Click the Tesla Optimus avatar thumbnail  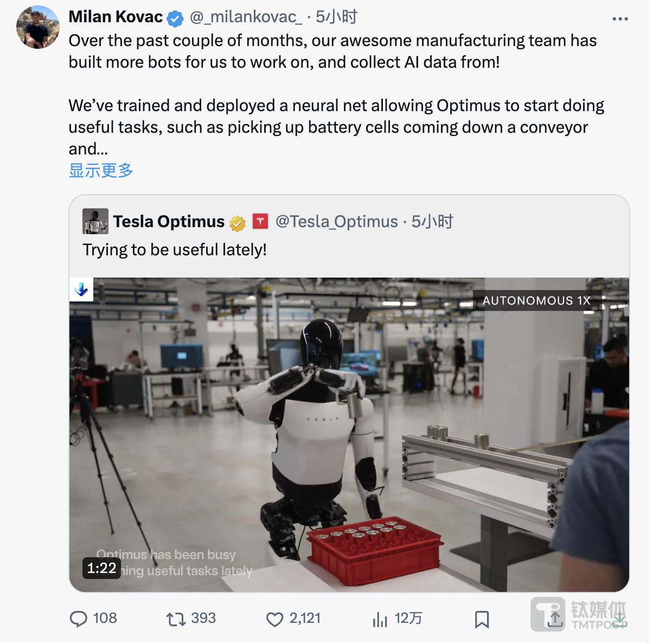click(x=95, y=221)
